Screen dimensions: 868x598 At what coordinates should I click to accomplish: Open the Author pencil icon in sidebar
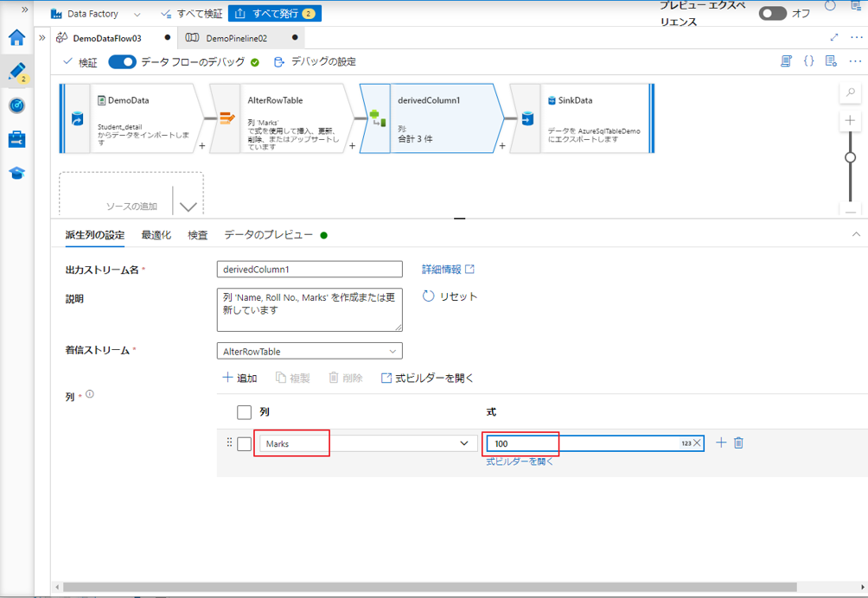pyautogui.click(x=16, y=72)
